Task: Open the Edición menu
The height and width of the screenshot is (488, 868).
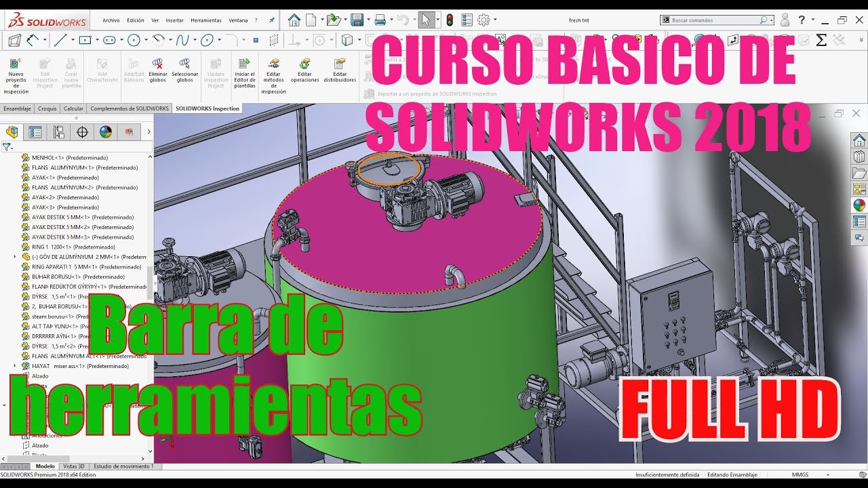Action: [136, 20]
